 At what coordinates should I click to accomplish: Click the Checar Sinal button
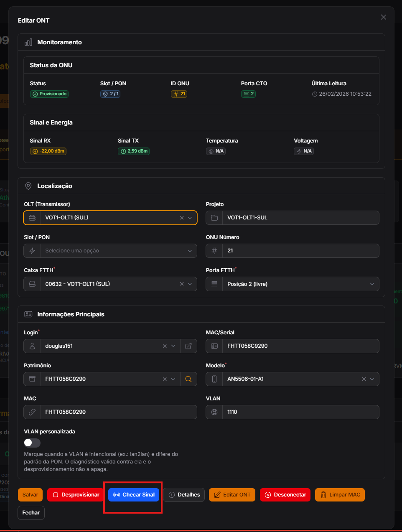pyautogui.click(x=134, y=495)
